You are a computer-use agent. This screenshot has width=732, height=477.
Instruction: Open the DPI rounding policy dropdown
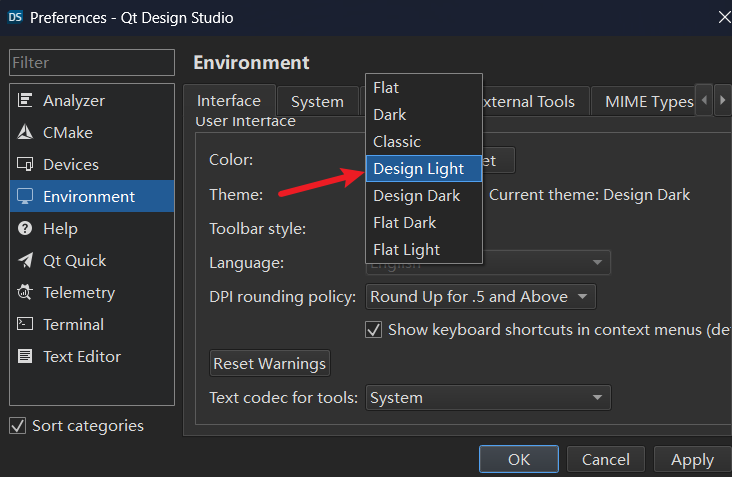[x=481, y=297]
